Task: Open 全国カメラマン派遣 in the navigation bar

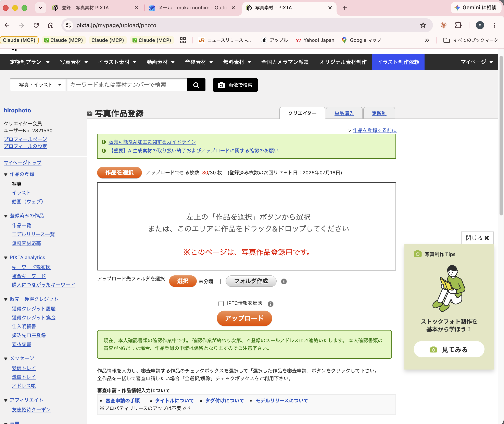Action: tap(285, 62)
